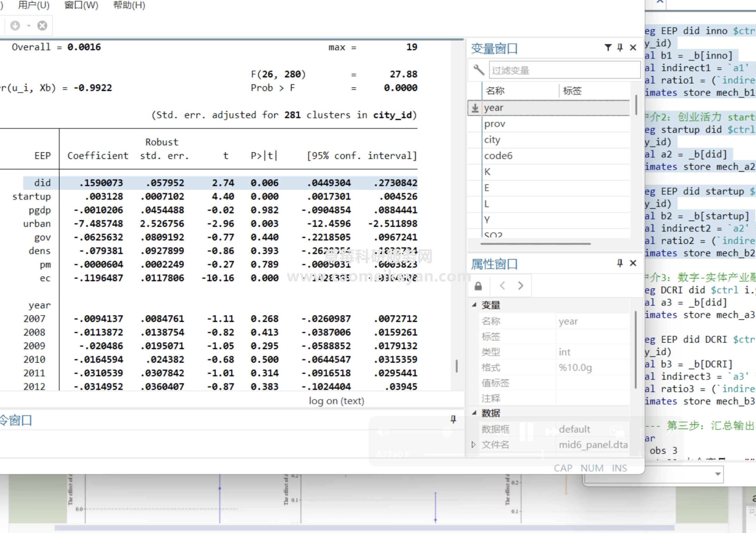Pin the 变量窗口 panel
Screen dimensions: 756x533
pyautogui.click(x=620, y=48)
